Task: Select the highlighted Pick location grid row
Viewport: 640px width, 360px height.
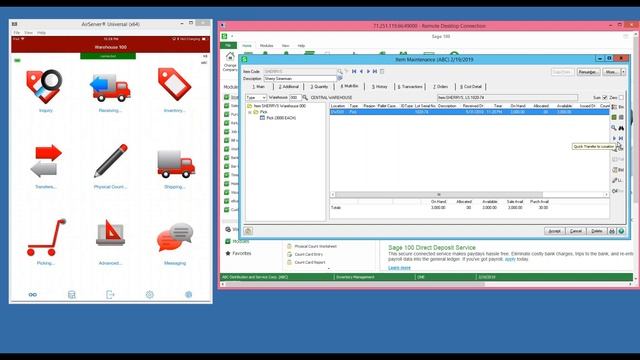Action: click(469, 112)
